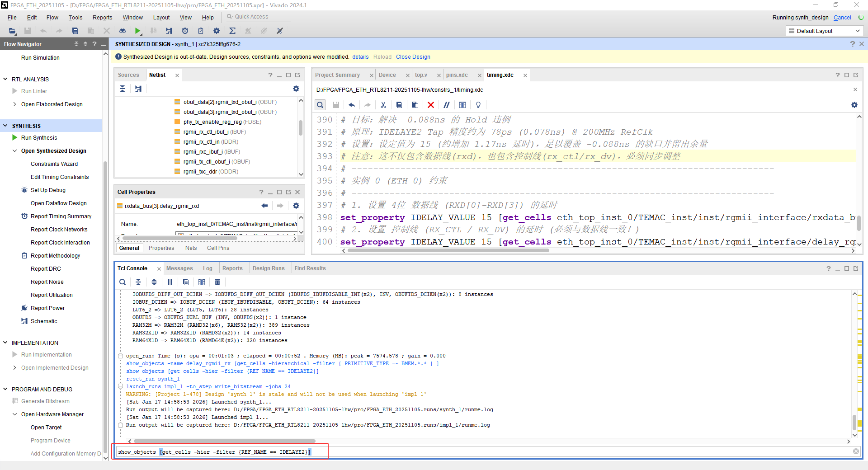
Task: Click the copy icon in Tcl Console toolbar
Action: (x=186, y=282)
